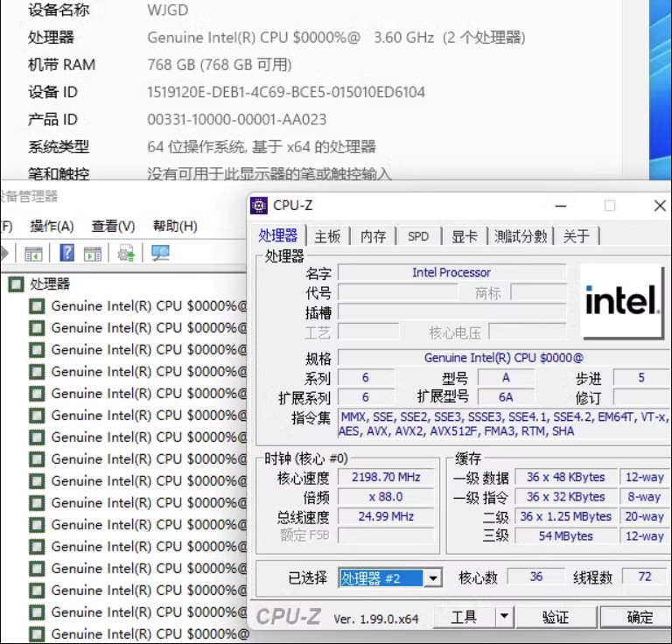
Task: Close the CPU-Z window
Action: click(660, 206)
